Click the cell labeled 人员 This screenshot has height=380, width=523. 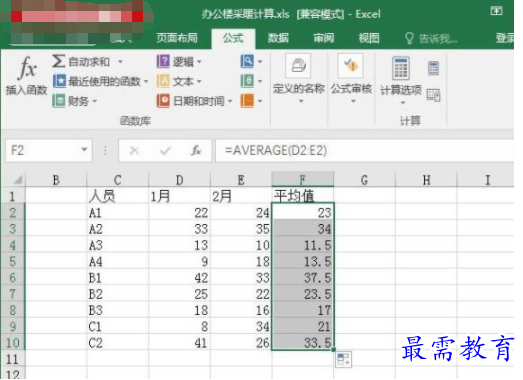(x=118, y=196)
